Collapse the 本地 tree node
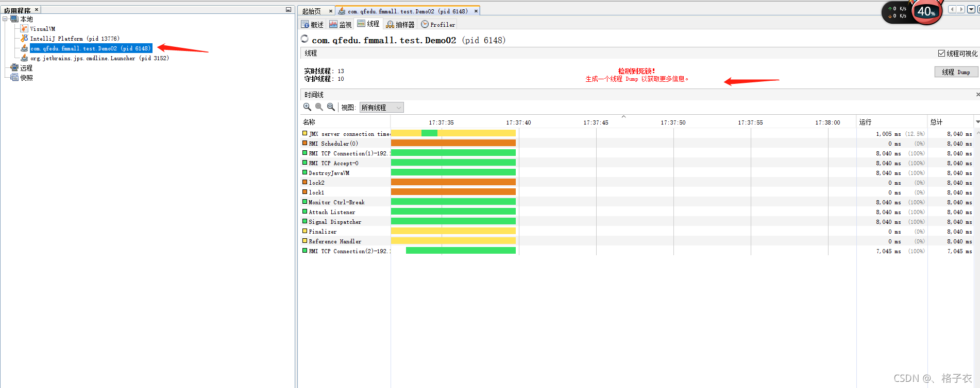Screen dimensions: 980x388 pos(5,19)
